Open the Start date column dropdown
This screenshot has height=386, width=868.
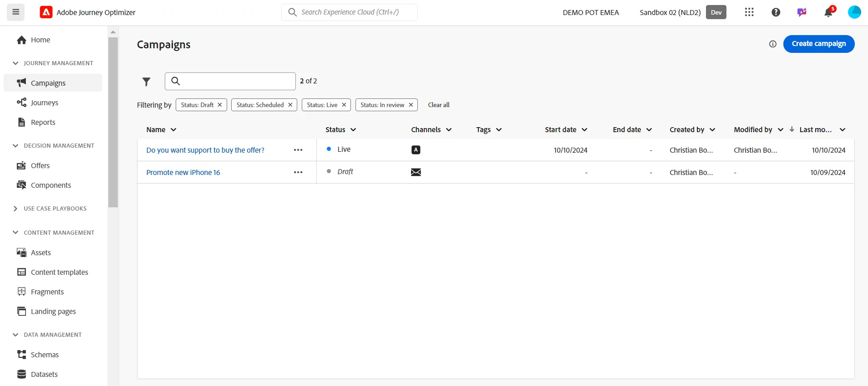(x=584, y=130)
